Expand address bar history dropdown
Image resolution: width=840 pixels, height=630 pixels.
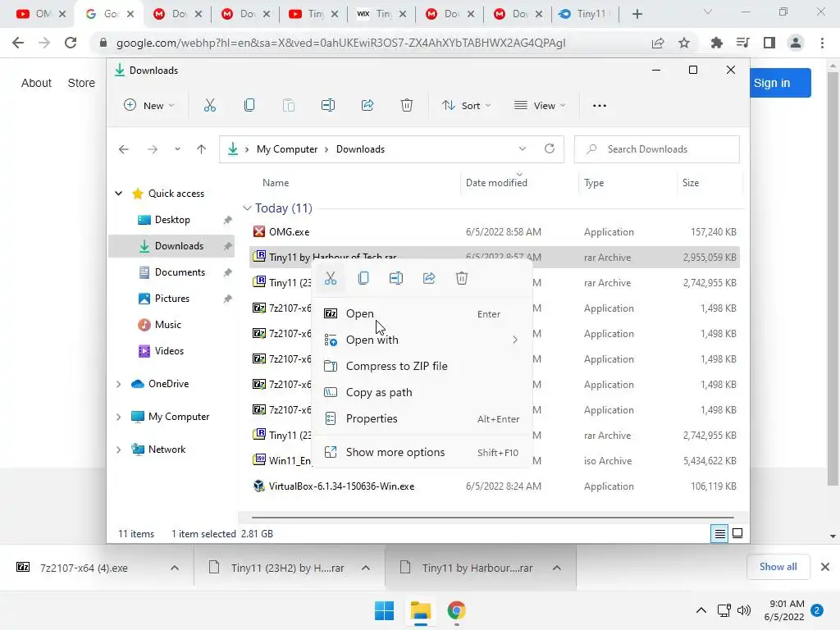pyautogui.click(x=523, y=149)
